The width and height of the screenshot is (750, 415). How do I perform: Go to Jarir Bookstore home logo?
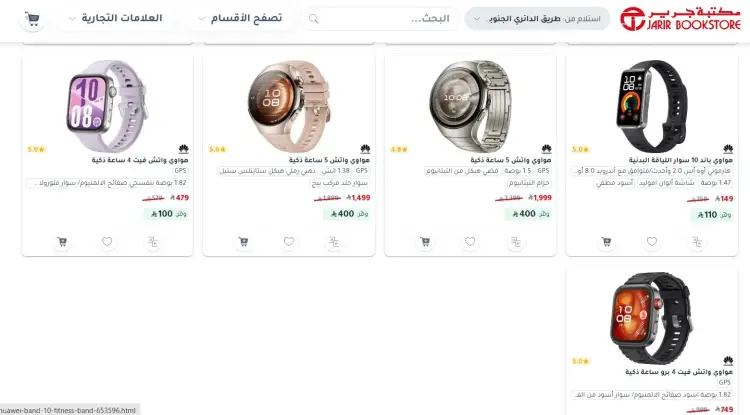pyautogui.click(x=680, y=19)
